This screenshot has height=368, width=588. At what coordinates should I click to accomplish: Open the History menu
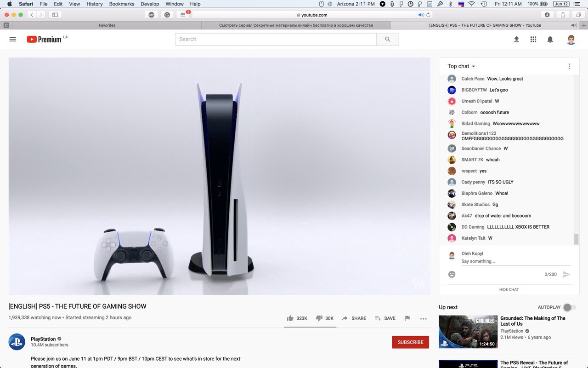(x=95, y=4)
